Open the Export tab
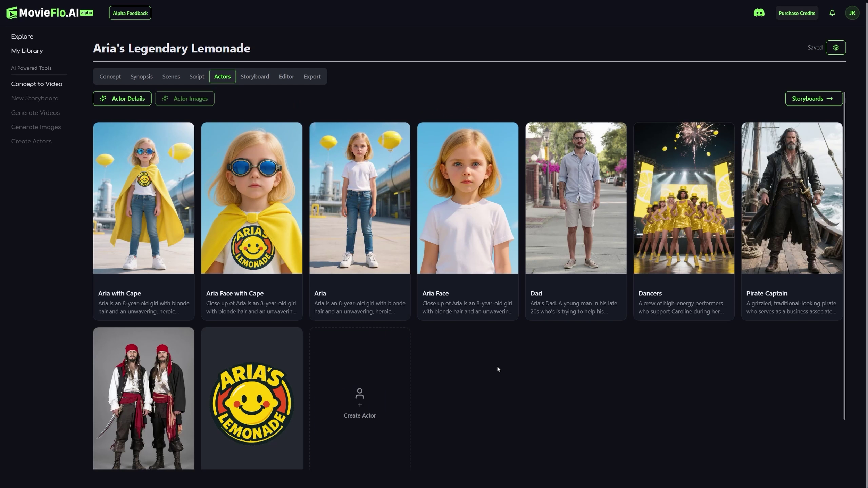Screen dimensions: 868x488 pos(312,76)
